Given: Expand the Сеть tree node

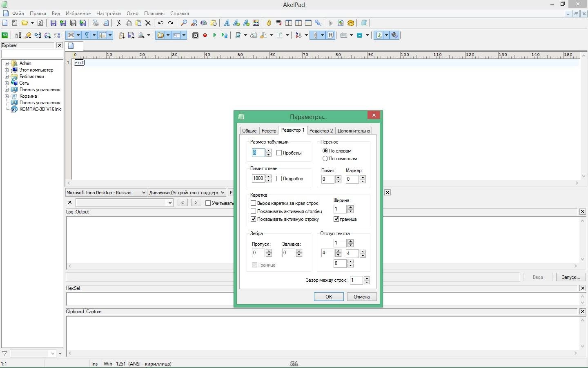Looking at the screenshot, I should pyautogui.click(x=7, y=83).
